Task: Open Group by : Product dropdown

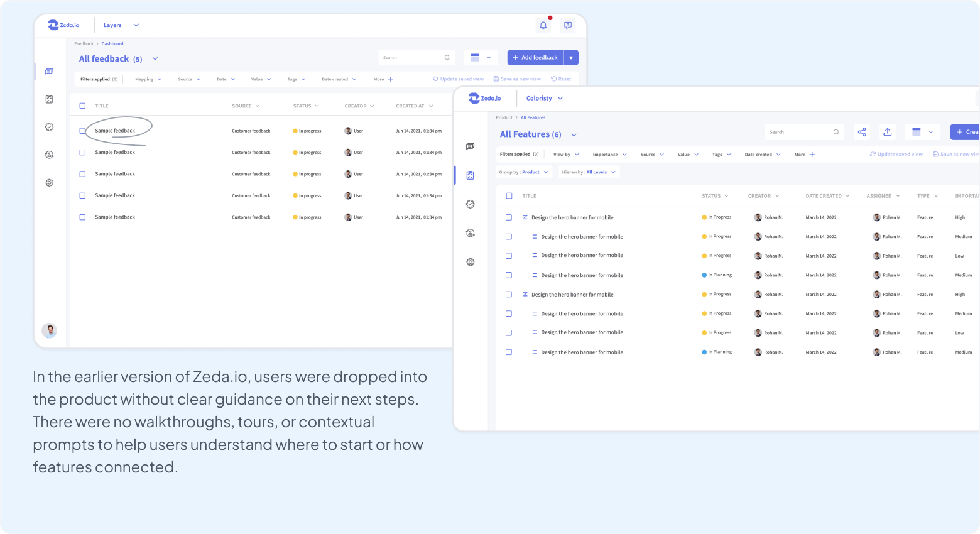Action: (524, 172)
